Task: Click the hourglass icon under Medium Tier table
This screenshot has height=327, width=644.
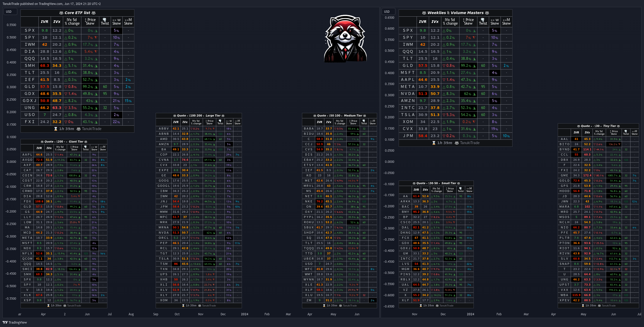Action: [x=324, y=306]
